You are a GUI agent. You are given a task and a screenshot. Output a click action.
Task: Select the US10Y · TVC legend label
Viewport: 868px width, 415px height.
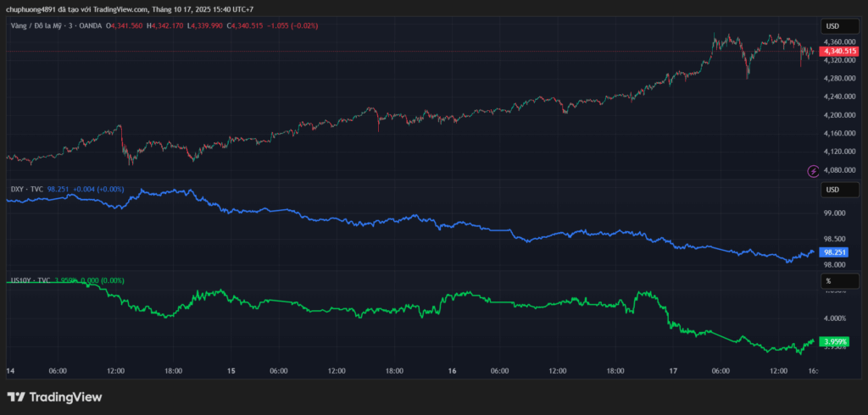click(x=30, y=279)
